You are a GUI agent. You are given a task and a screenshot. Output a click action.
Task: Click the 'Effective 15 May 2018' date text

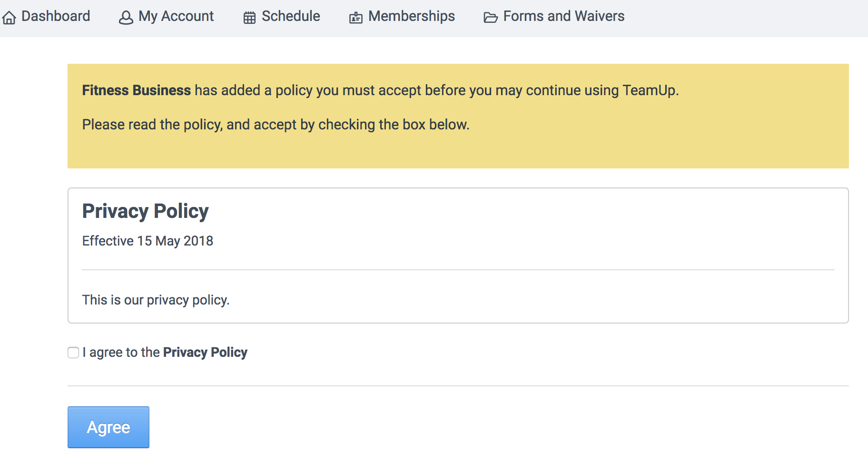point(148,241)
